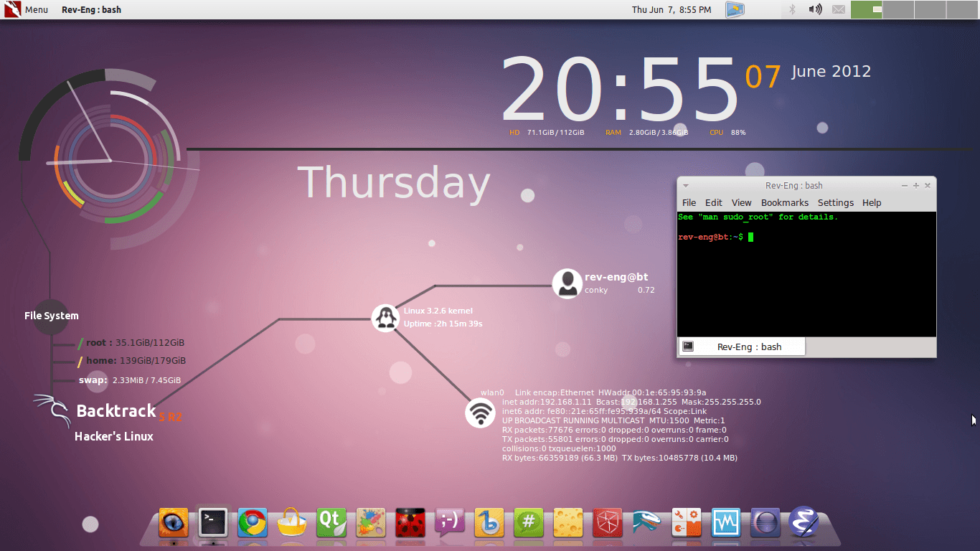Open the calendar by clicking the panel clock
The image size is (980, 551).
click(x=672, y=9)
